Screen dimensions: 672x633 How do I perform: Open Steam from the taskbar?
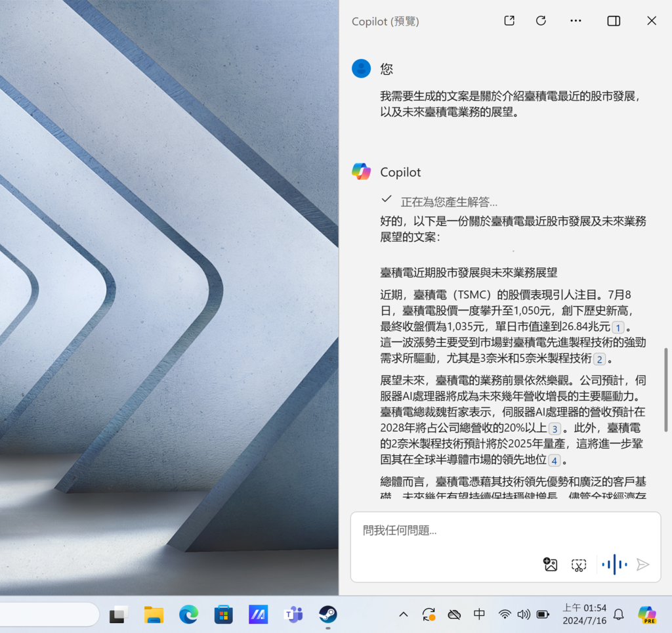point(328,615)
